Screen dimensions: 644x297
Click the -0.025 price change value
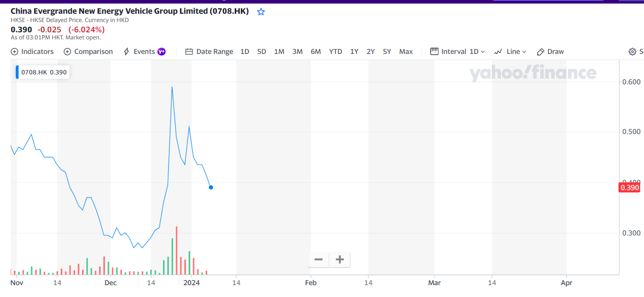coord(49,30)
